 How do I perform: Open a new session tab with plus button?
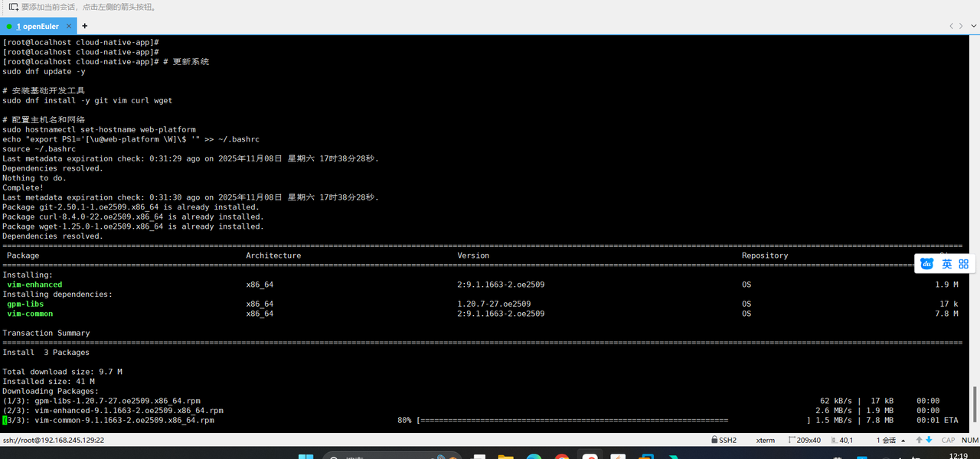point(85,26)
